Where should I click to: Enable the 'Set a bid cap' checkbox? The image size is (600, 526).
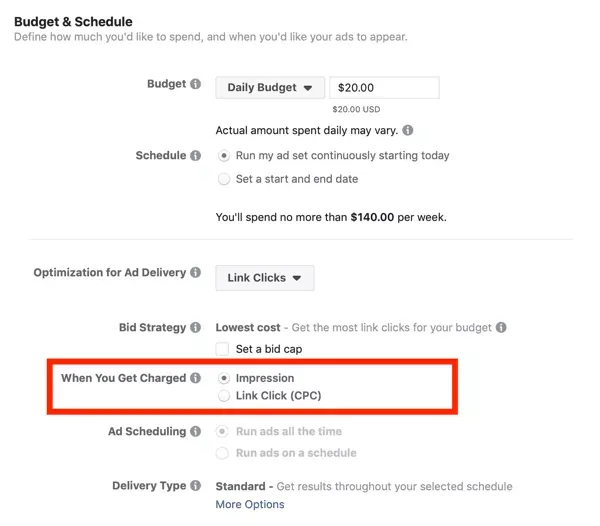click(223, 349)
